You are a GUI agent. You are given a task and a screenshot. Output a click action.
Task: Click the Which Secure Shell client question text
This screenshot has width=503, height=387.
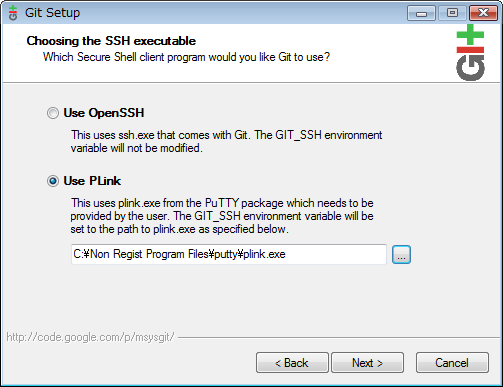point(186,57)
